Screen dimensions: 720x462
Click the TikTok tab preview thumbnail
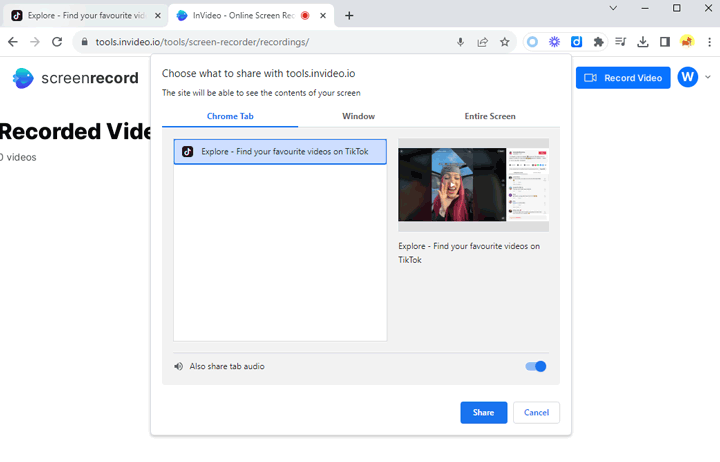(473, 185)
